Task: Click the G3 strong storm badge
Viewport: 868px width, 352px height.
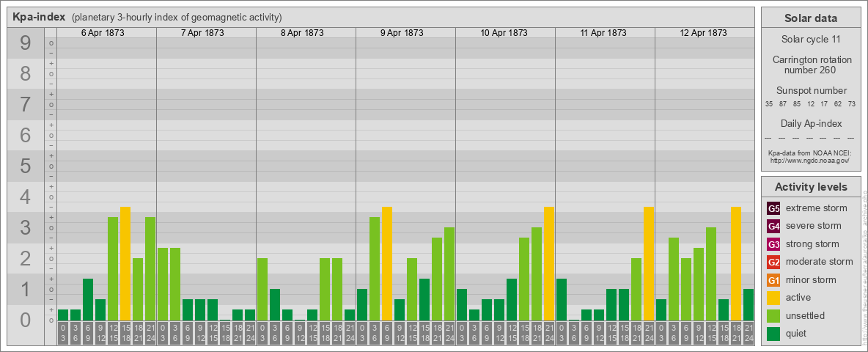Action: click(x=773, y=244)
